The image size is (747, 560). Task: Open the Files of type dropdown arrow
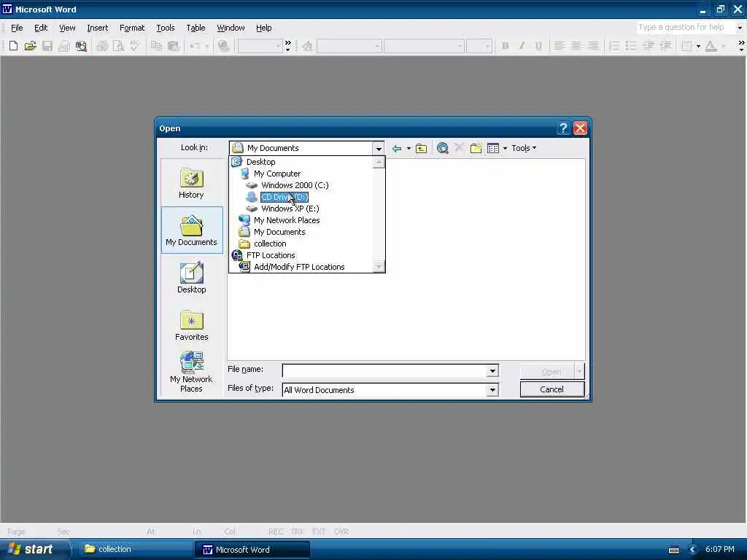[x=492, y=390]
